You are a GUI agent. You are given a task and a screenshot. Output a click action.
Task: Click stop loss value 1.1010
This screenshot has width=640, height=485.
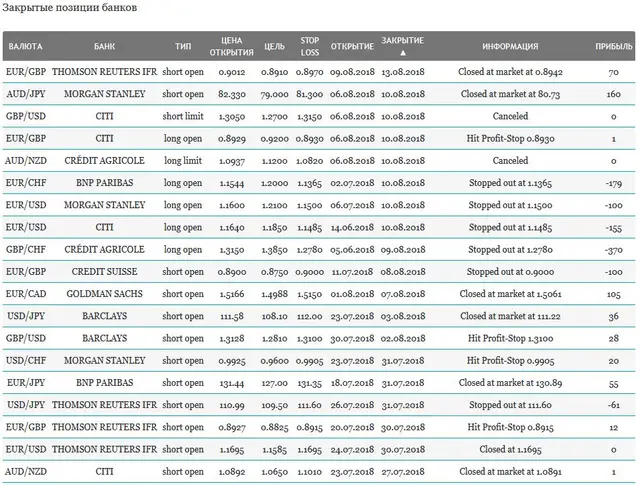click(x=309, y=472)
